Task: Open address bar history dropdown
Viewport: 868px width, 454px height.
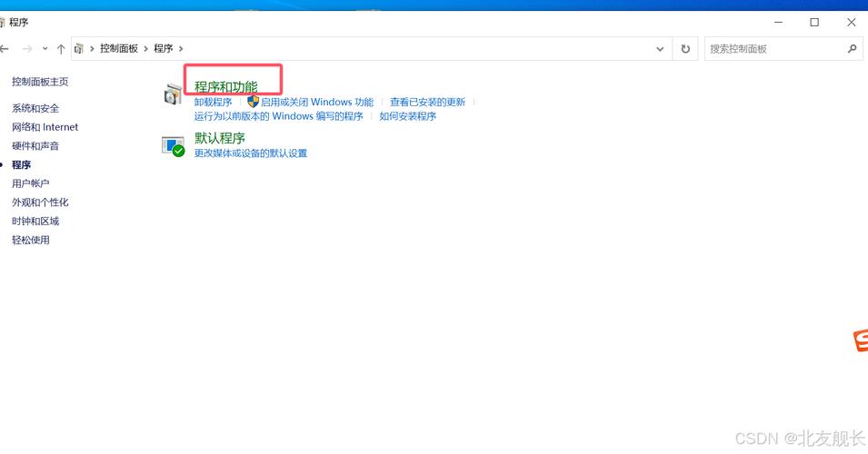Action: pyautogui.click(x=660, y=49)
